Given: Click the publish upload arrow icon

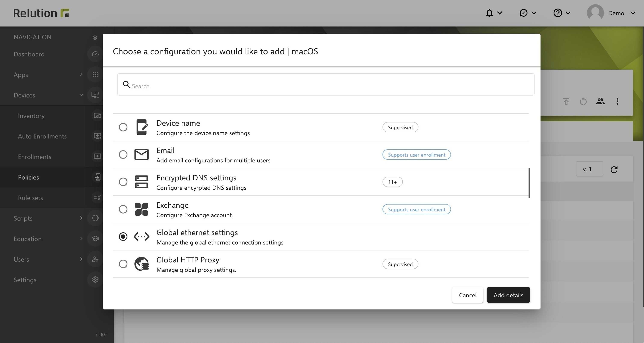Looking at the screenshot, I should coord(566,102).
